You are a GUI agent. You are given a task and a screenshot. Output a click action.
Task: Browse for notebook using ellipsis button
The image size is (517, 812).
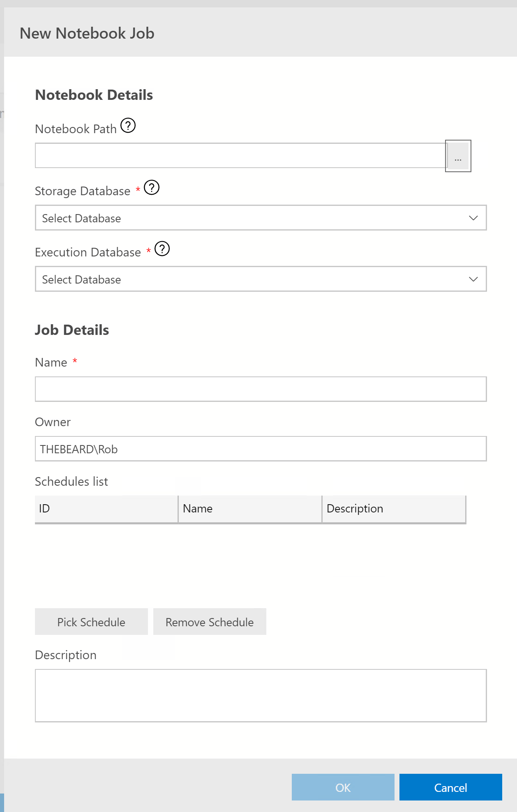458,156
